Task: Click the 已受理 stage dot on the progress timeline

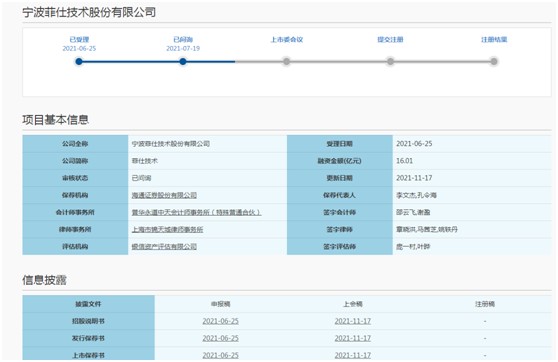Action: (x=79, y=62)
